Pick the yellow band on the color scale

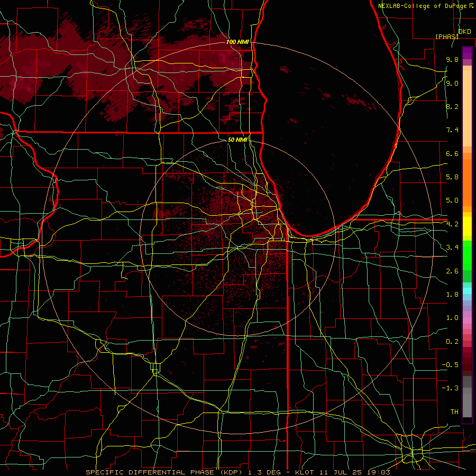[467, 226]
